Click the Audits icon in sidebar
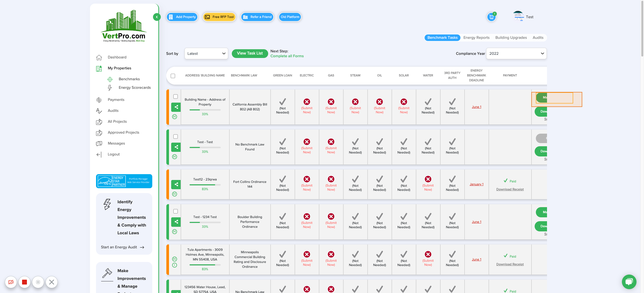644x293 pixels. click(99, 111)
